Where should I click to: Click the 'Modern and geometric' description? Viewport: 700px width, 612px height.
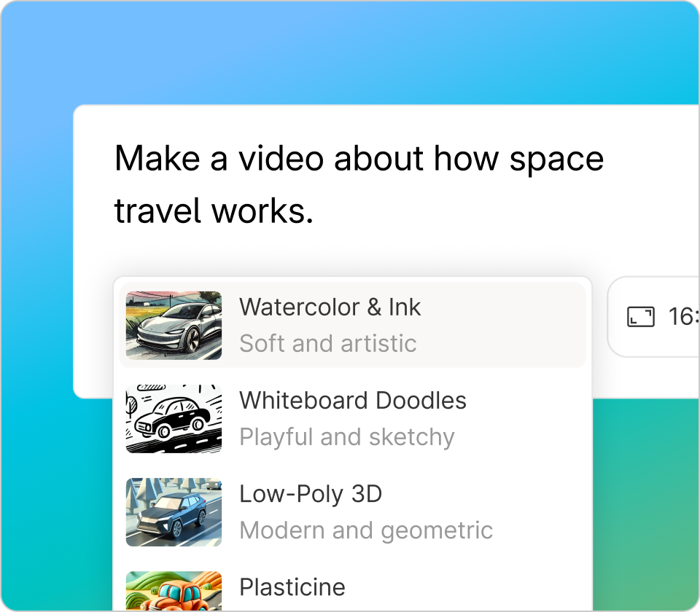(365, 530)
